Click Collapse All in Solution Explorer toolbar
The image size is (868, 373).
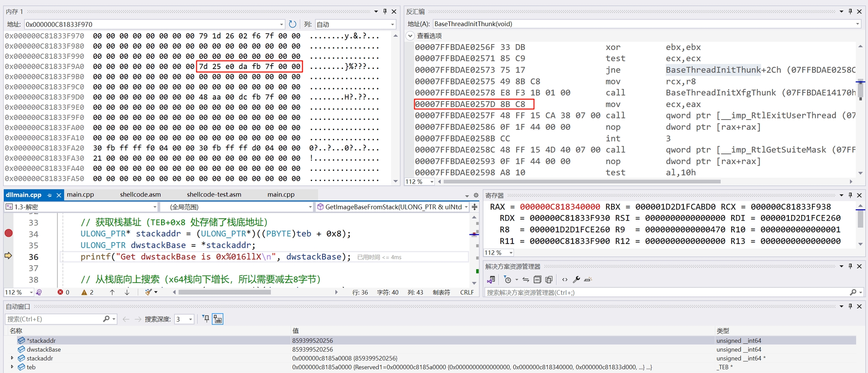538,279
